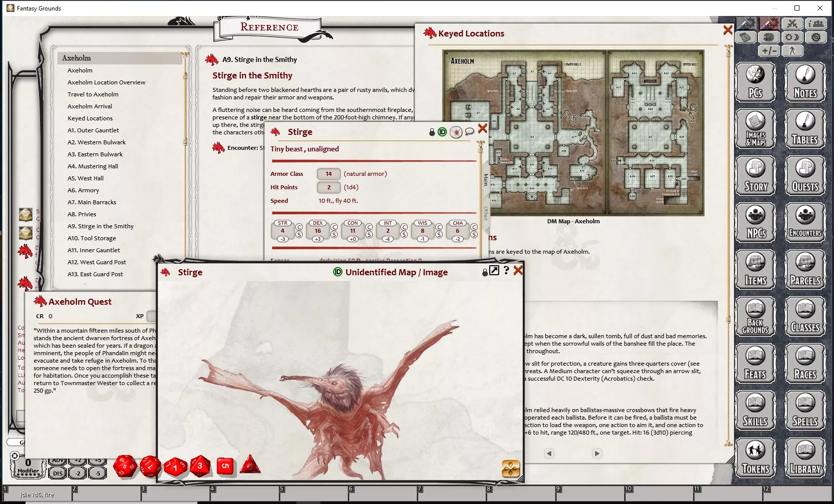
Task: Open the Colors palette icon
Action: [769, 37]
